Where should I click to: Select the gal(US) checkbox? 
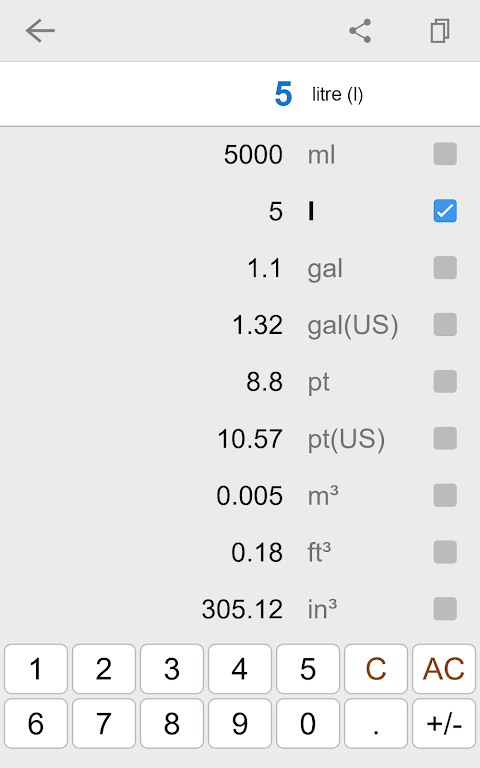(x=445, y=325)
